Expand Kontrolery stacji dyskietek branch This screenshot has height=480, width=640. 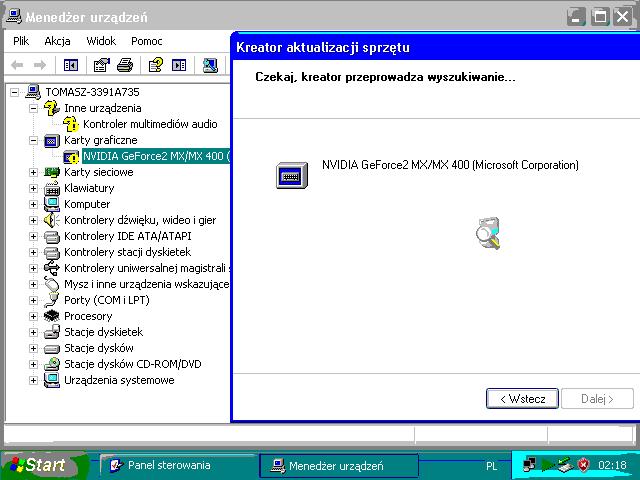tap(33, 252)
